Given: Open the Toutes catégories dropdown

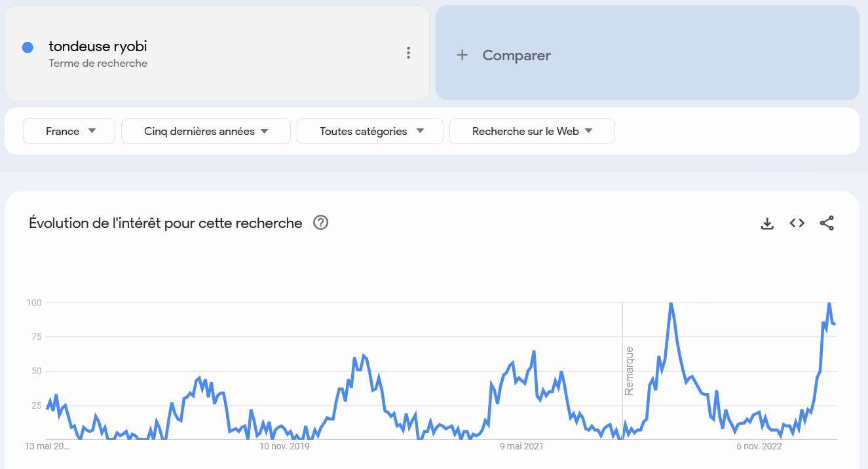Looking at the screenshot, I should click(369, 130).
